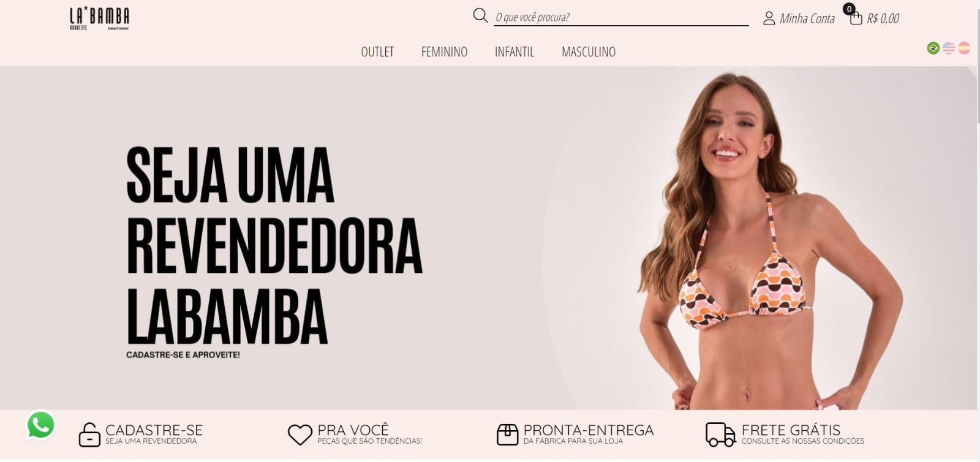Open the MASCULINO category
The image size is (980, 462).
[x=589, y=52]
